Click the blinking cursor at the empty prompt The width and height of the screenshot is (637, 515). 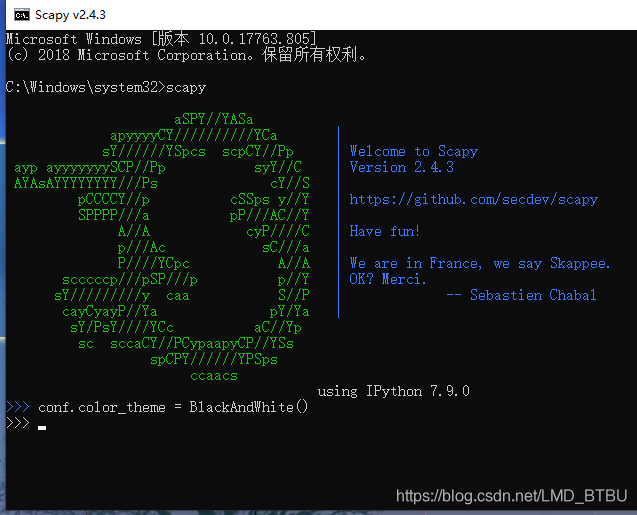pos(42,427)
